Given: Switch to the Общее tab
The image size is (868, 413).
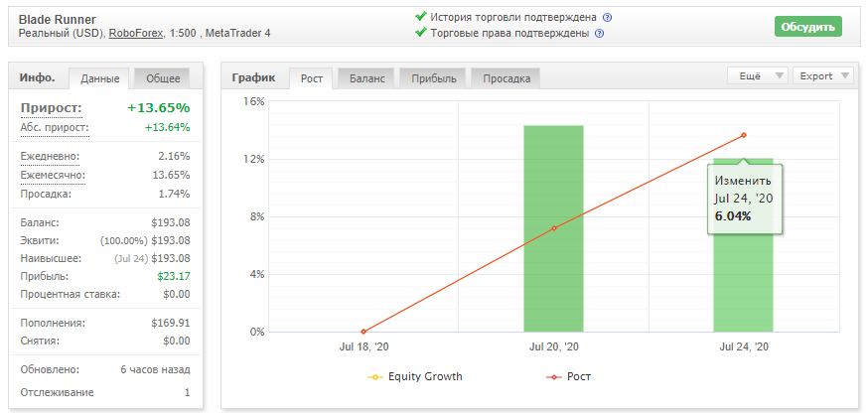Looking at the screenshot, I should point(163,78).
